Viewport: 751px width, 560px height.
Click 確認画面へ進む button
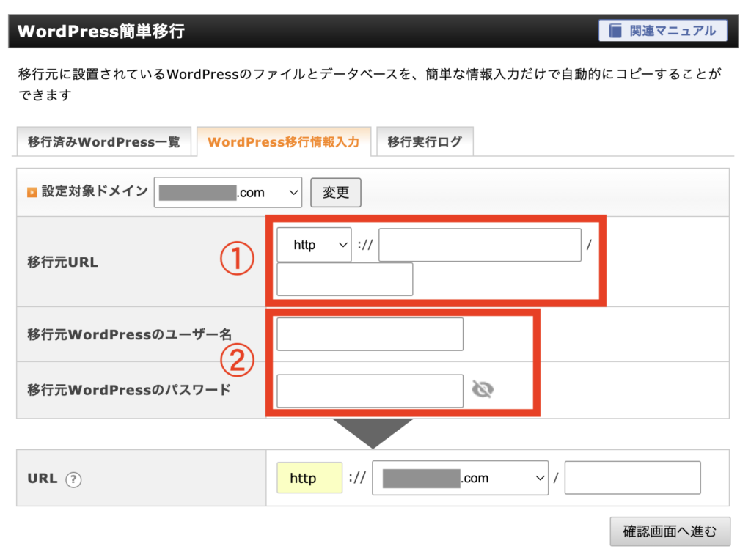tap(670, 531)
